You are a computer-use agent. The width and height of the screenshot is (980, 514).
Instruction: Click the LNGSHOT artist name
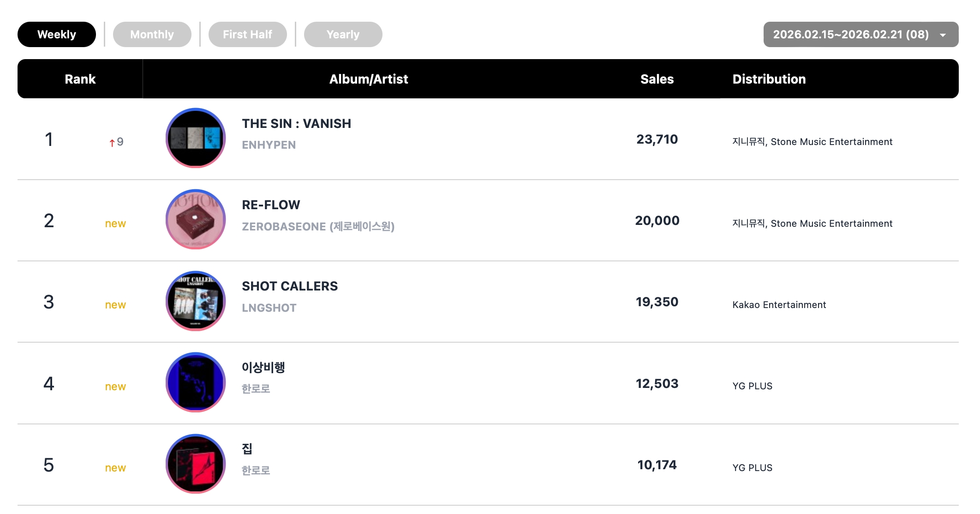tap(269, 308)
